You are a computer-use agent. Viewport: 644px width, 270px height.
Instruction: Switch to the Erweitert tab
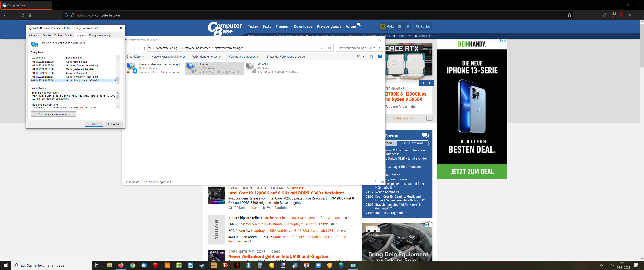(x=47, y=35)
